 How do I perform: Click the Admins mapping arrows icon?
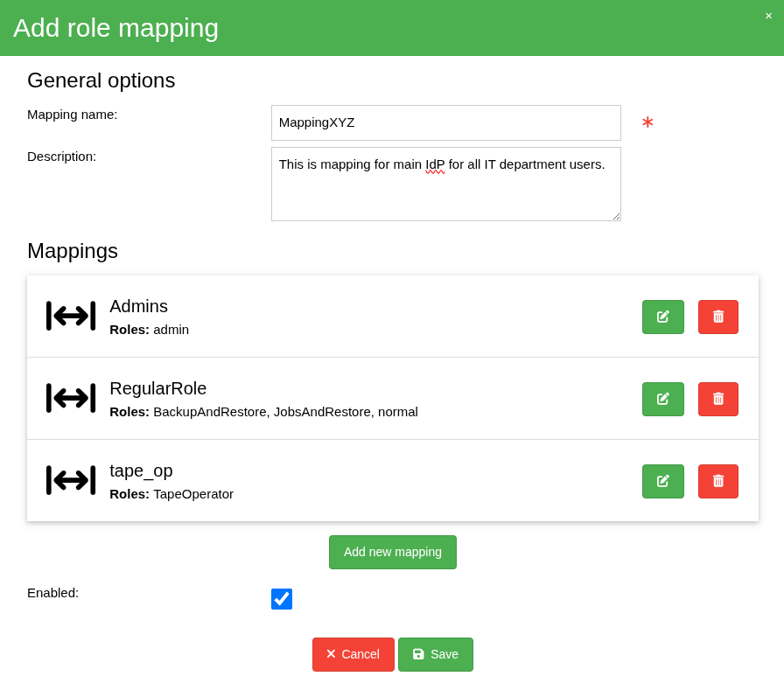[71, 316]
